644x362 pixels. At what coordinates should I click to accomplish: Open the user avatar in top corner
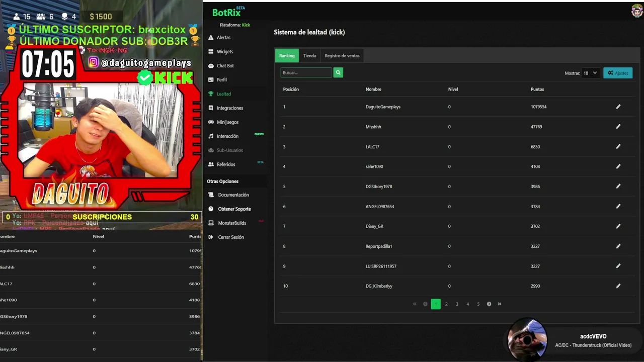point(637,11)
